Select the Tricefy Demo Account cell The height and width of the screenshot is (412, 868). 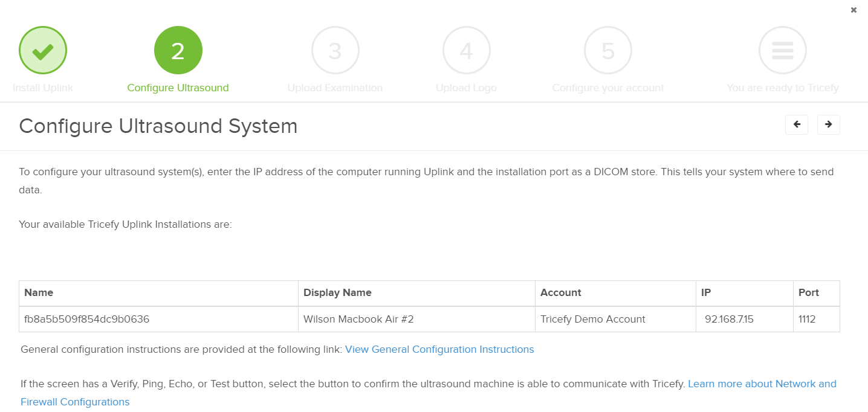[615, 319]
